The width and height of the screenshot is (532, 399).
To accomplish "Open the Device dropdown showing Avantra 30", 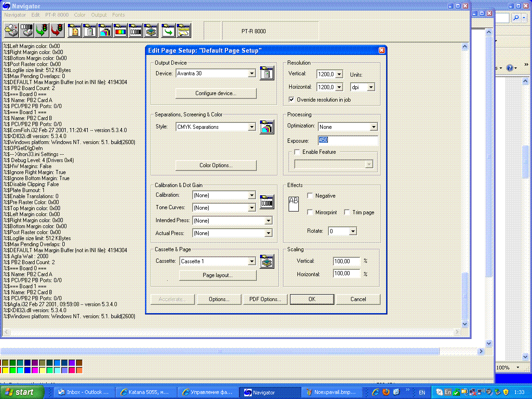I will [251, 73].
